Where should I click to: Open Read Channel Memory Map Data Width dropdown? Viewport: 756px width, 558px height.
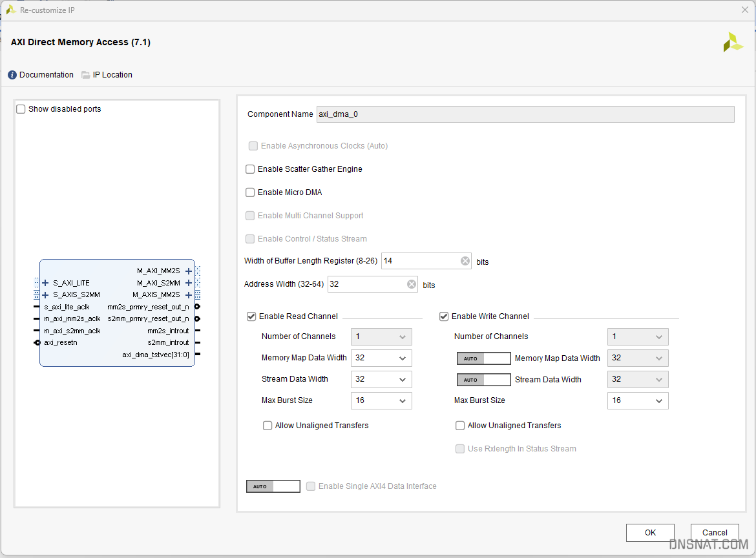click(x=381, y=358)
